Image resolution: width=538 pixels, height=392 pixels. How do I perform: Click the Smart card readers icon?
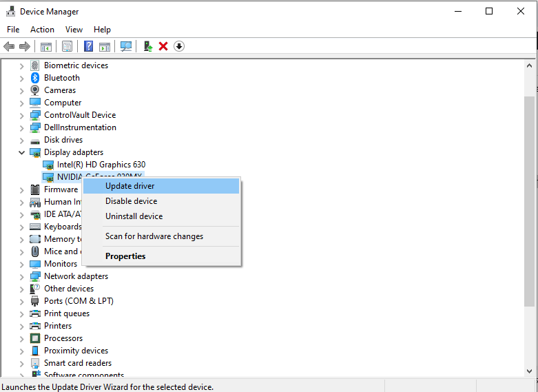35,363
